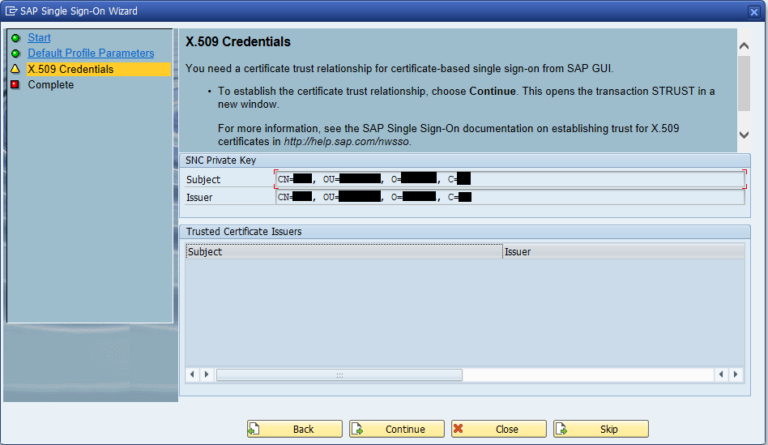768x445 pixels.
Task: Click the X.509 Credentials page heading
Action: pyautogui.click(x=238, y=42)
